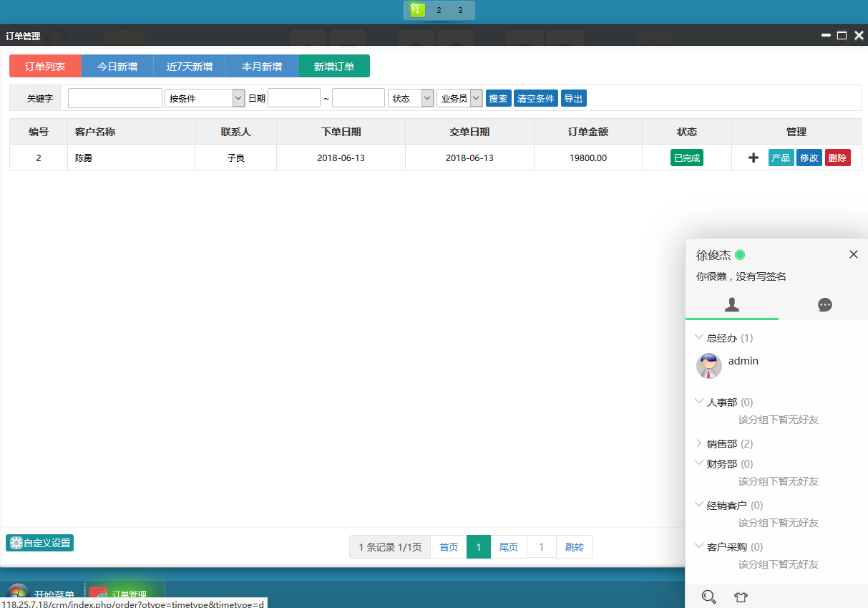Screen dimensions: 868x608
Task: Close the chat panel with X
Action: coord(853,254)
